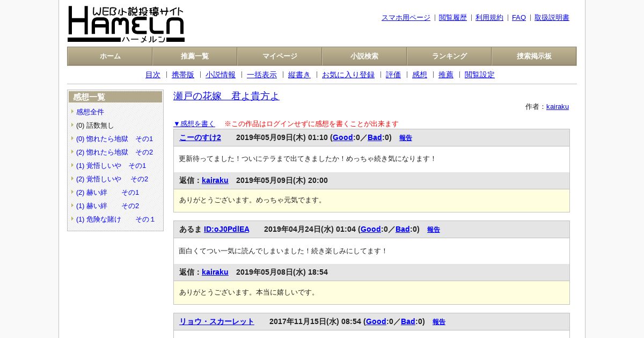Open ID:oJ0PdlEA link for あるま
The width and height of the screenshot is (644, 338).
tap(226, 230)
